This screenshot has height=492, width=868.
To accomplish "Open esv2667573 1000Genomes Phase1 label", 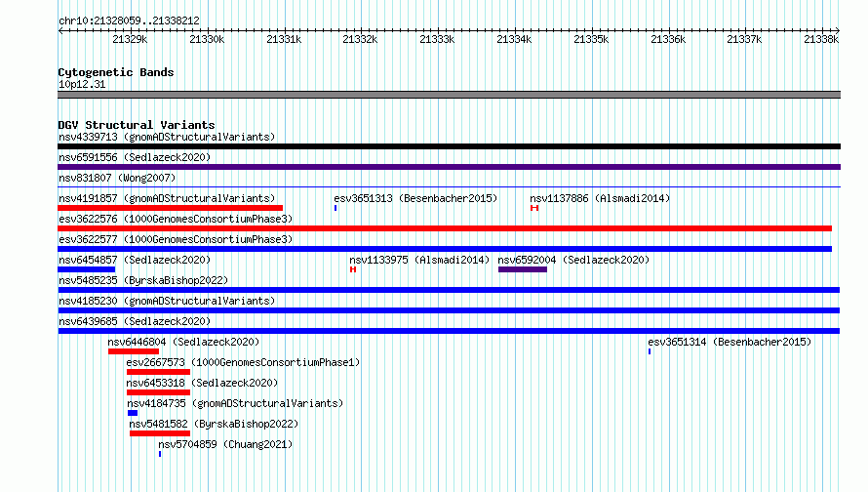I will pos(243,362).
